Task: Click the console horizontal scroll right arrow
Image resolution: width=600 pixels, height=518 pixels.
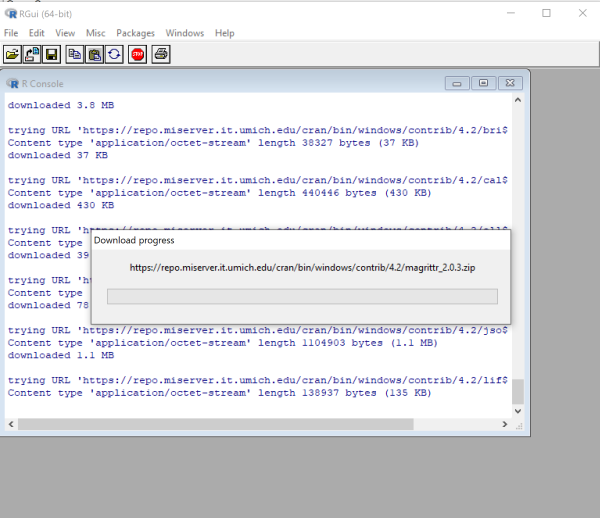Action: click(505, 424)
